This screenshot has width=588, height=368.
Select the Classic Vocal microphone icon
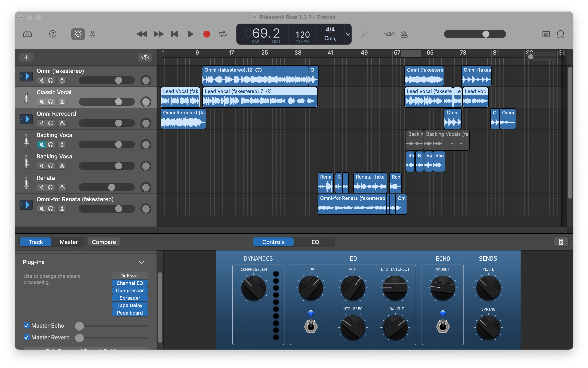pyautogui.click(x=26, y=98)
